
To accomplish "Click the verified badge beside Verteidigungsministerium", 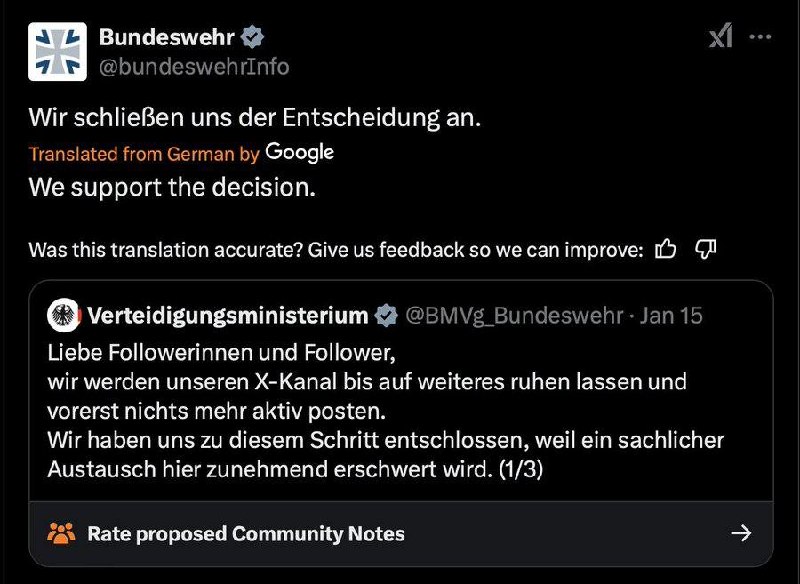I will click(x=385, y=316).
